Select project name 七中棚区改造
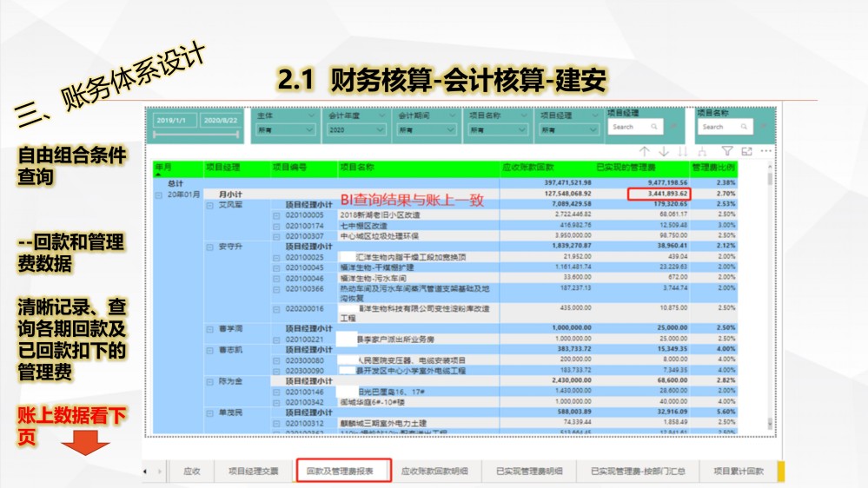Image resolution: width=868 pixels, height=488 pixels. point(364,226)
